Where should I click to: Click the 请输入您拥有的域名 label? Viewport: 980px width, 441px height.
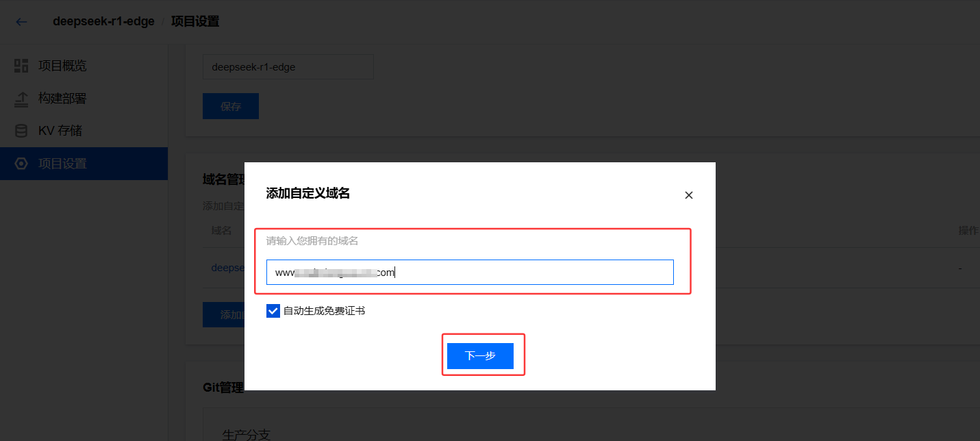pos(312,241)
